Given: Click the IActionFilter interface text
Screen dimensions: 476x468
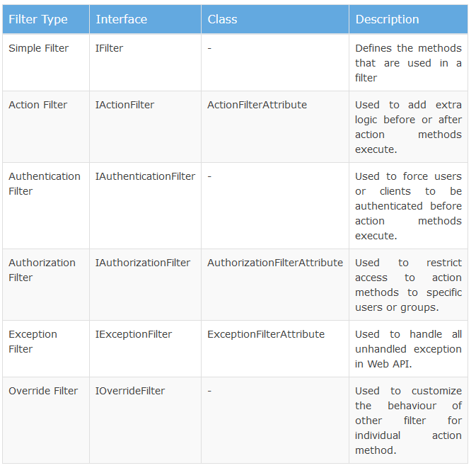Looking at the screenshot, I should (x=124, y=105).
